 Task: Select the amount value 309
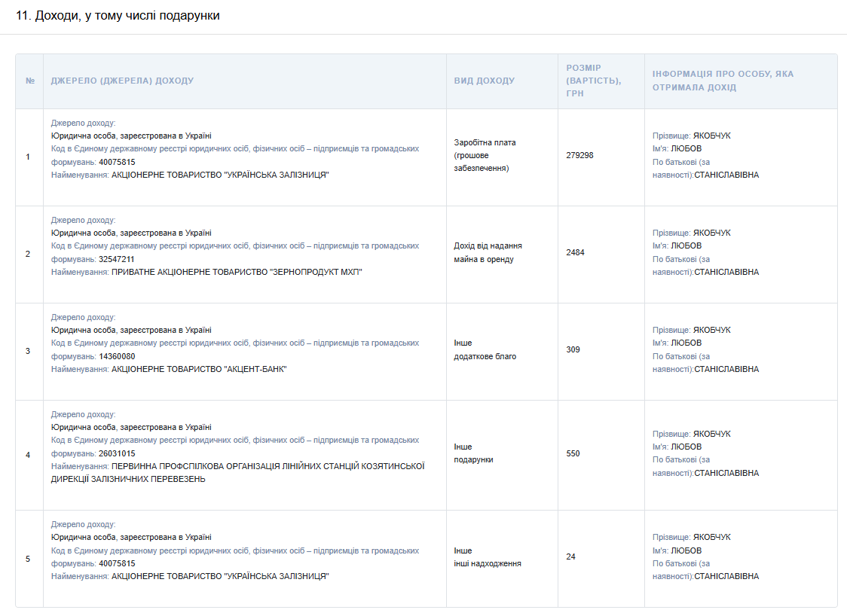tap(573, 350)
